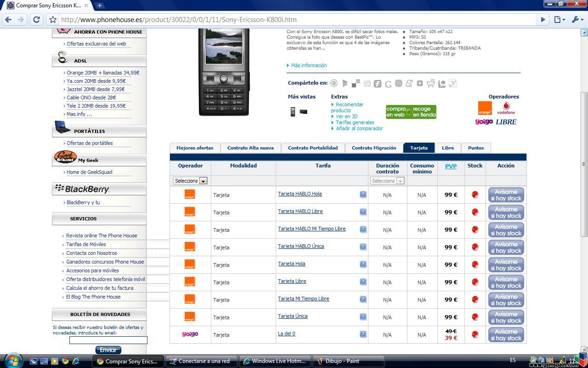Share using the first circular arrow icon
The width and height of the screenshot is (588, 368).
tap(334, 83)
